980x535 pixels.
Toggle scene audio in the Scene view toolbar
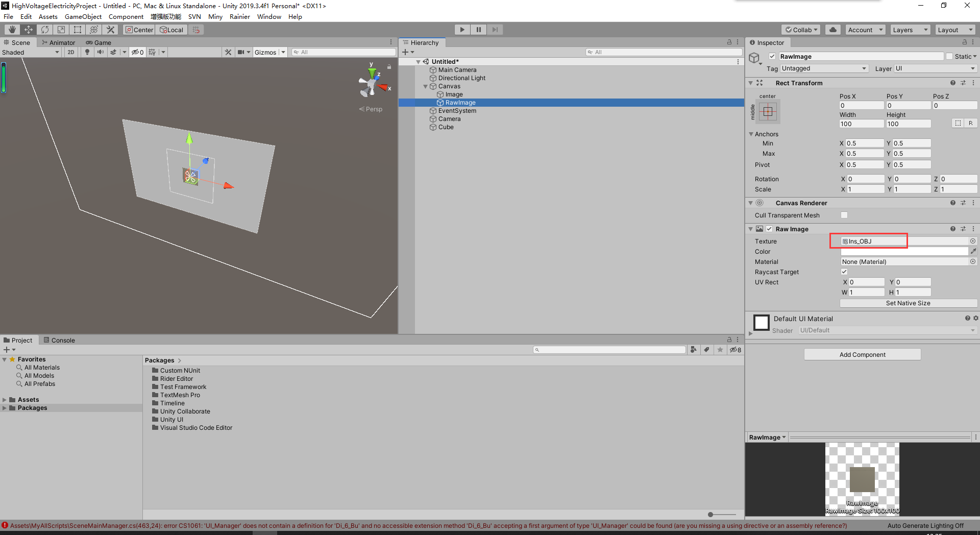100,52
